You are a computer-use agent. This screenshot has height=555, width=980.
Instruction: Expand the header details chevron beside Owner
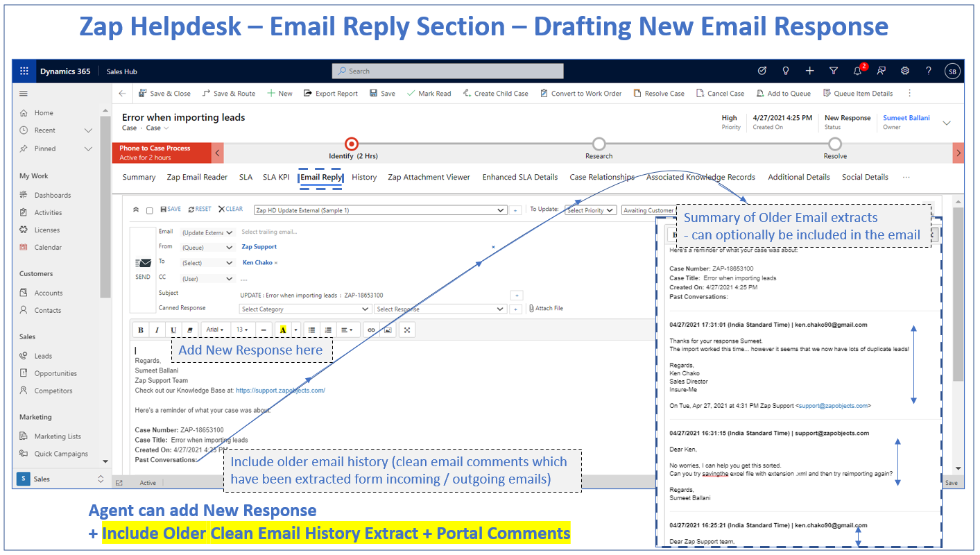tap(947, 123)
